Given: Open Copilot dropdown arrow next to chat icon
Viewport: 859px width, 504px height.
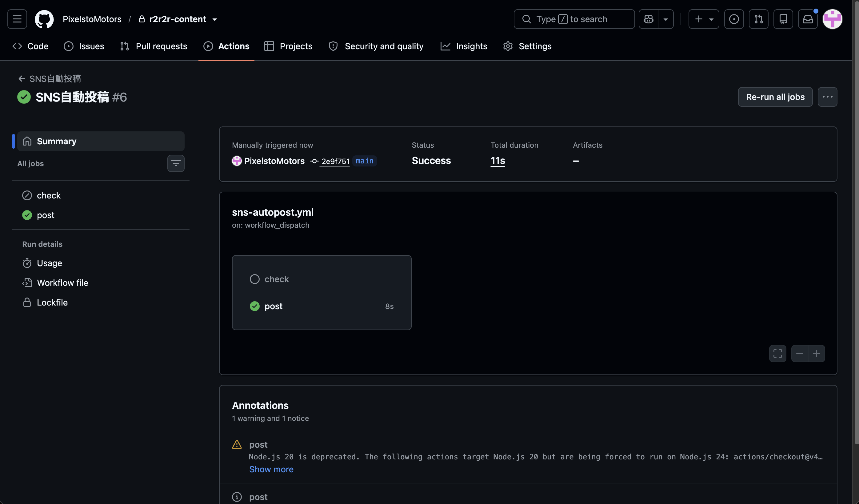Looking at the screenshot, I should tap(666, 19).
